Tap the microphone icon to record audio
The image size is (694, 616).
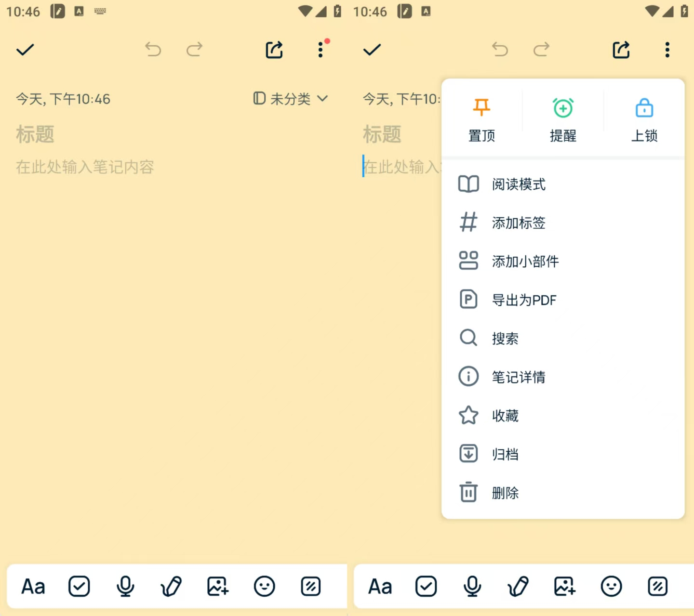pos(125,586)
